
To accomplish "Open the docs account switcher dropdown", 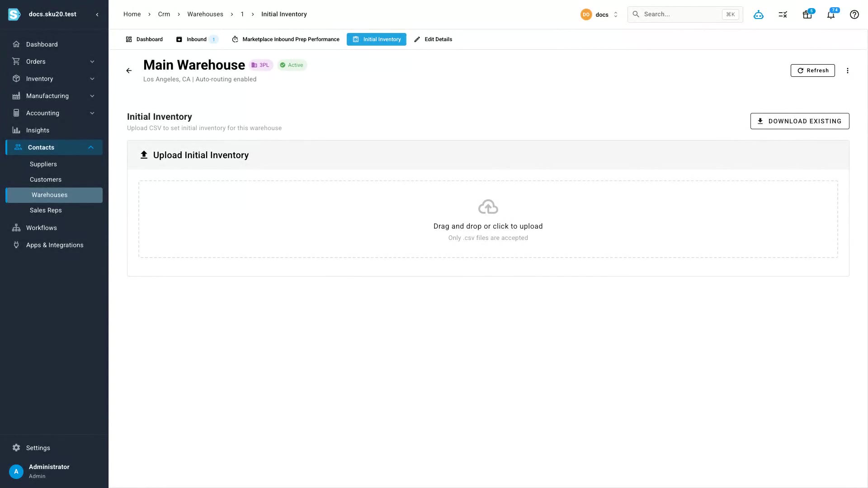I will click(599, 14).
